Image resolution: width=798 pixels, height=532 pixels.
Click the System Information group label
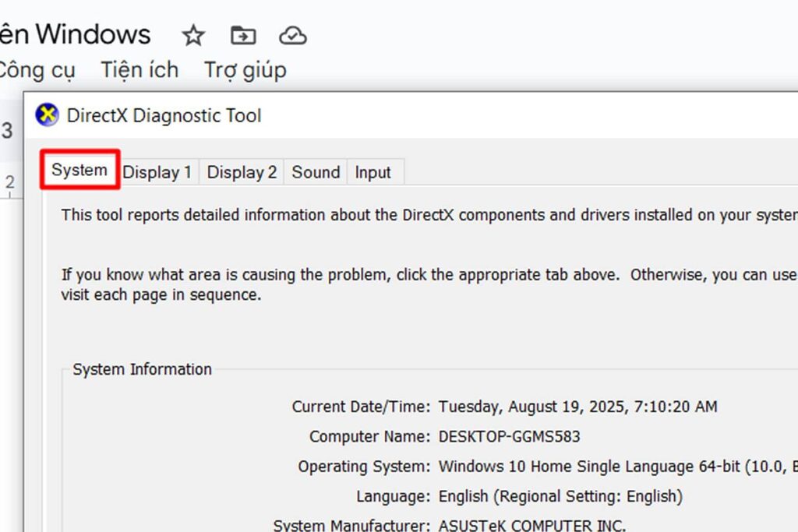pos(142,369)
